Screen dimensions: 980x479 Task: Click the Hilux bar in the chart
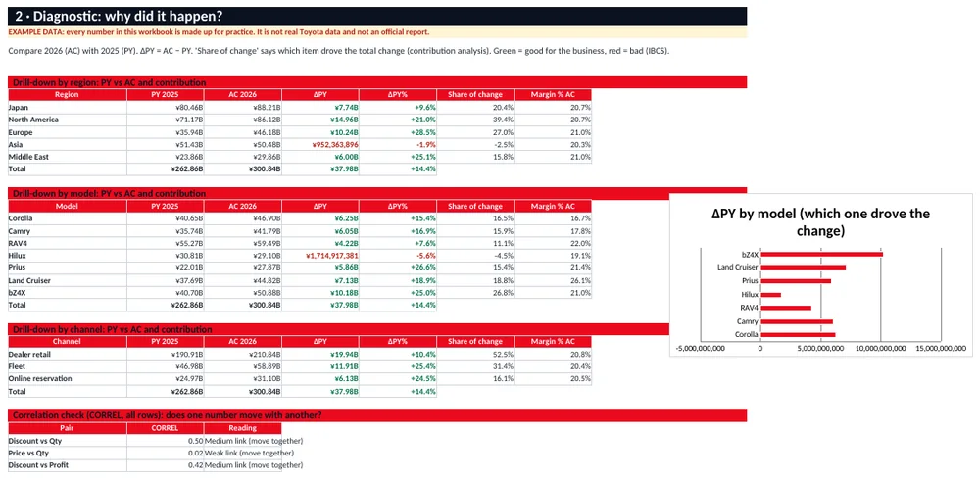[x=770, y=294]
